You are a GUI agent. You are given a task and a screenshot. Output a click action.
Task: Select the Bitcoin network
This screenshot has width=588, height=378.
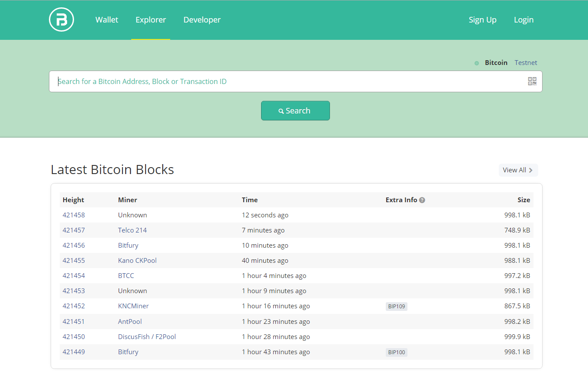pos(496,63)
